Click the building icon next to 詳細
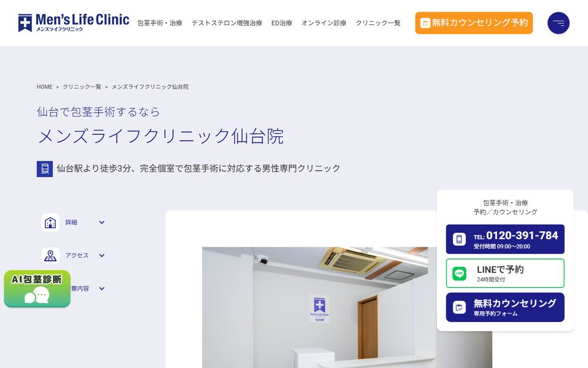Viewport: 588px width, 368px height. pos(50,223)
